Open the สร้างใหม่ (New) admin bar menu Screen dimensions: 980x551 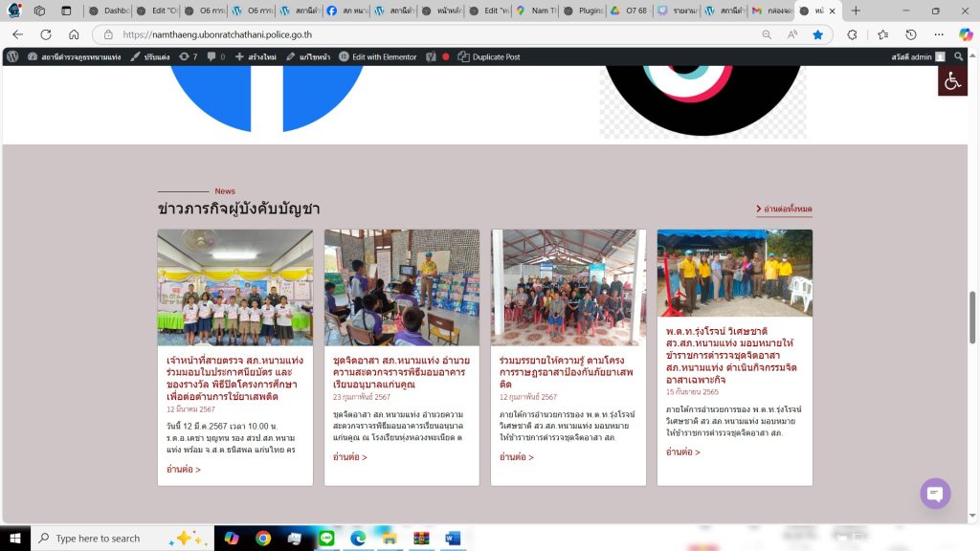coord(256,57)
